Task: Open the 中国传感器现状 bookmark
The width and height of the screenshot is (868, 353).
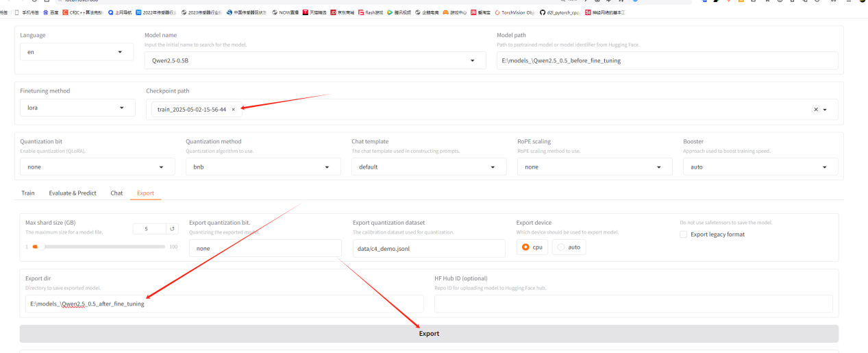Action: (x=247, y=12)
